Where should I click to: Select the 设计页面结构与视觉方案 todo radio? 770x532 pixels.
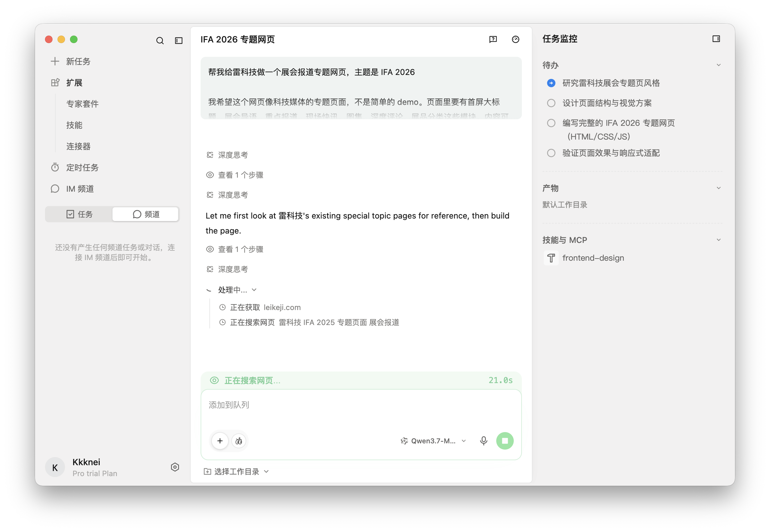[x=551, y=103]
